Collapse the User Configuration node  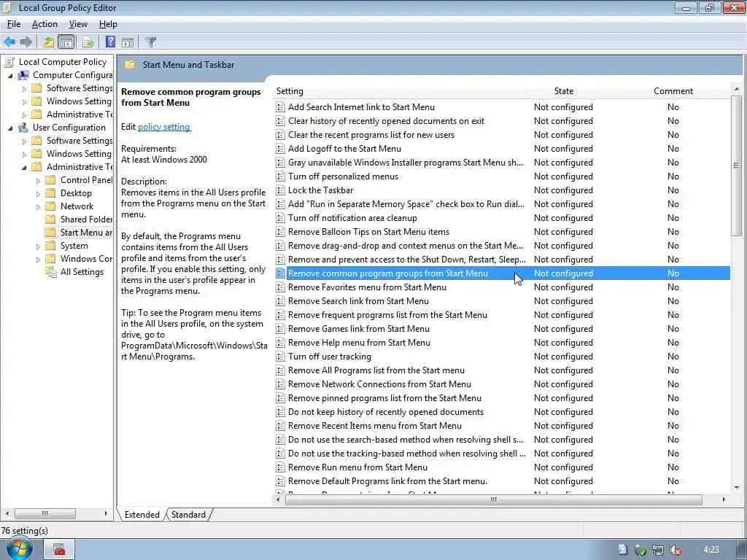click(10, 128)
